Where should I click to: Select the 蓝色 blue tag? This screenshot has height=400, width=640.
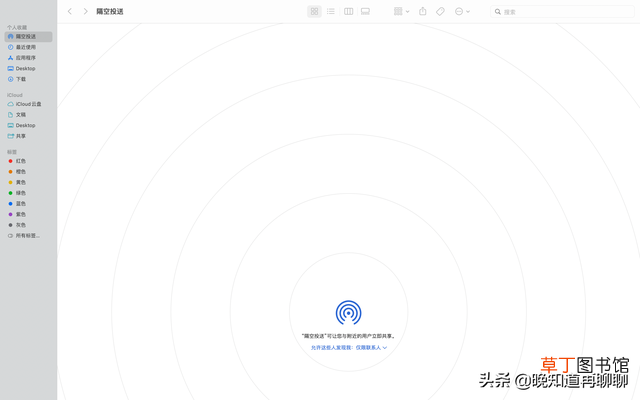29,204
